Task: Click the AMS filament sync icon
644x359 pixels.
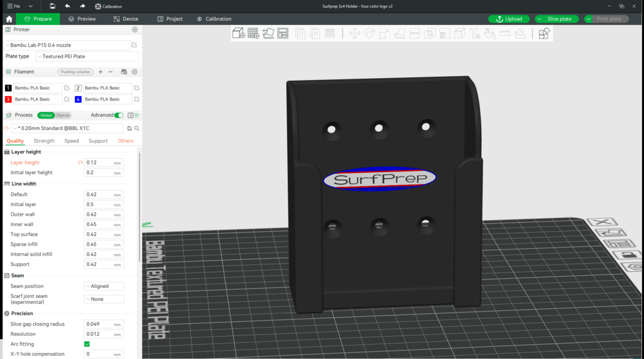Action: 124,72
